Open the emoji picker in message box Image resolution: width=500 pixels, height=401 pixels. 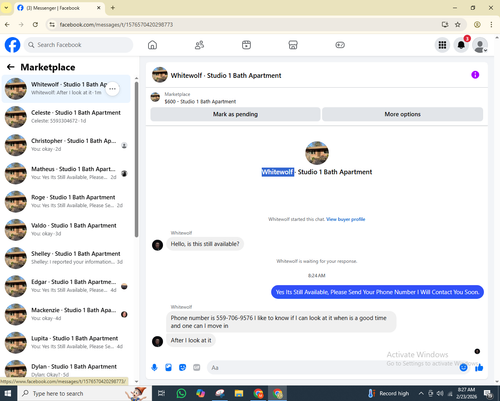[x=463, y=367]
